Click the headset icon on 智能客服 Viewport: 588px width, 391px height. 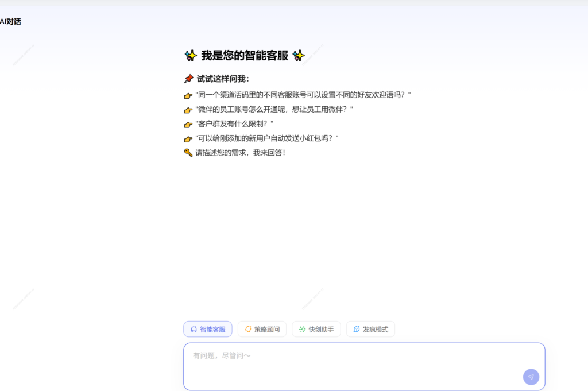click(194, 329)
